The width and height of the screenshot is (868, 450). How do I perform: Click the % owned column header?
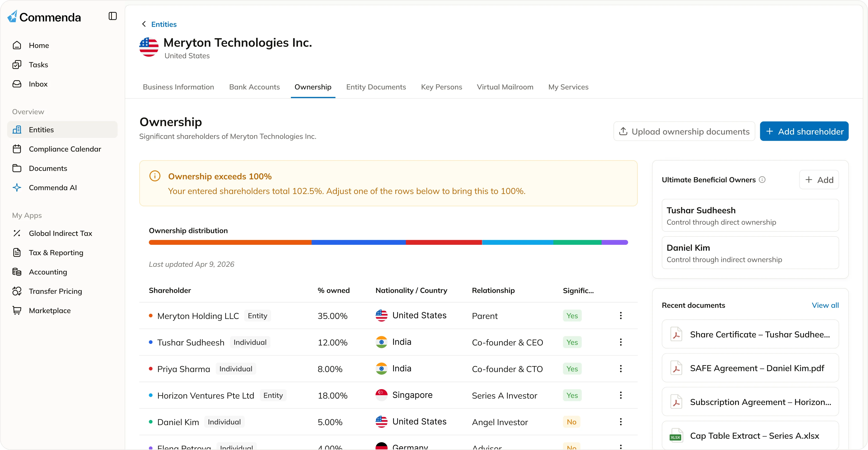334,290
